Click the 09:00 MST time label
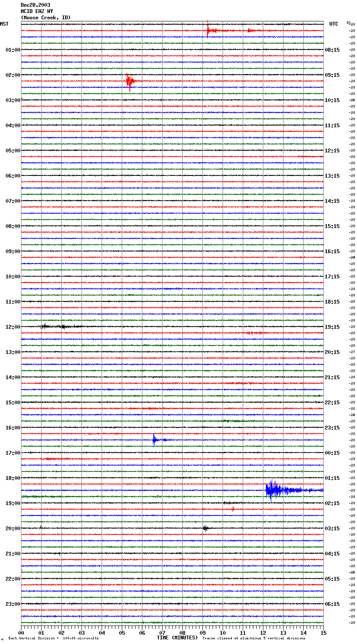This screenshot has height=644, width=357. pos(13,251)
